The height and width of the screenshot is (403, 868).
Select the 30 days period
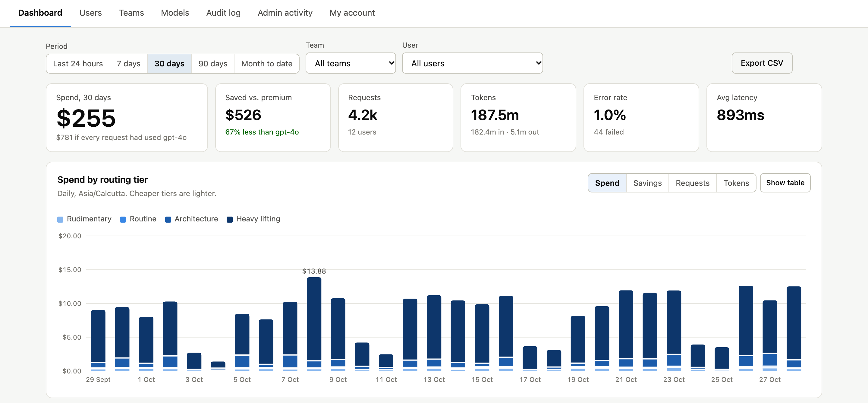coord(169,63)
